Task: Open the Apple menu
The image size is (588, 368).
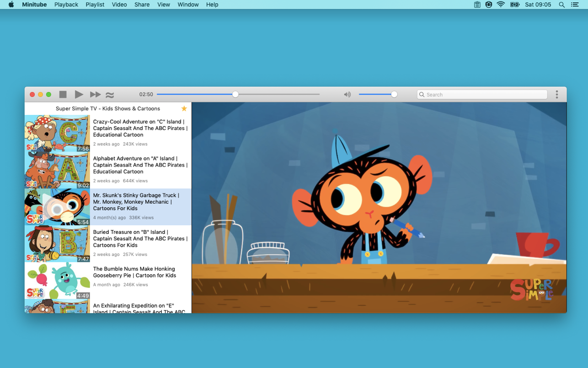Action: coord(11,5)
